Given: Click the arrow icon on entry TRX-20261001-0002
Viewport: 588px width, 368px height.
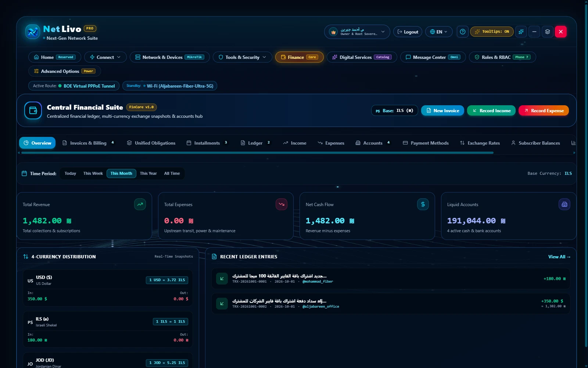Looking at the screenshot, I should coord(222,304).
